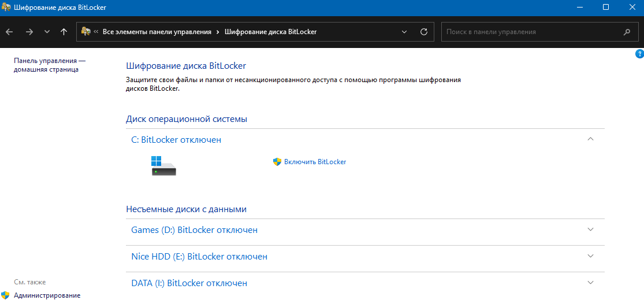Expand the address bar history dropdown
This screenshot has width=644, height=300.
click(404, 32)
